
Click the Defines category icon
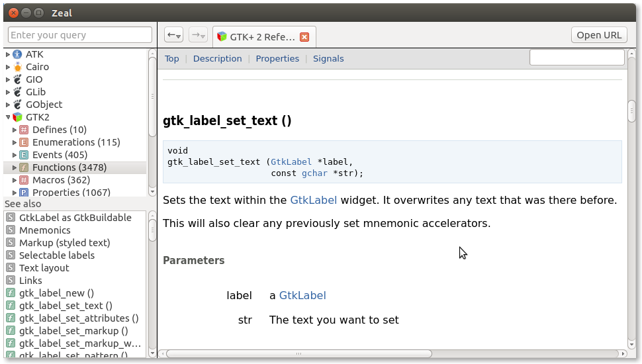(x=24, y=130)
